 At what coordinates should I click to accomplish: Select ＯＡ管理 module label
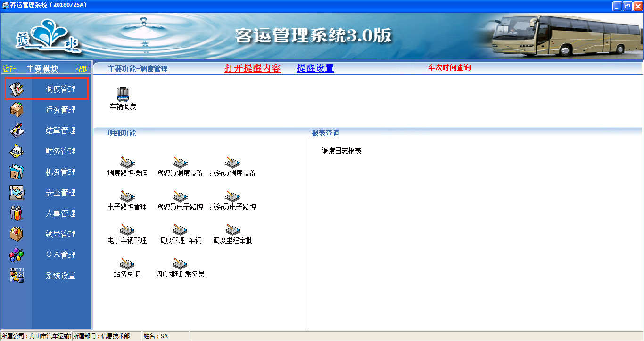click(x=60, y=255)
